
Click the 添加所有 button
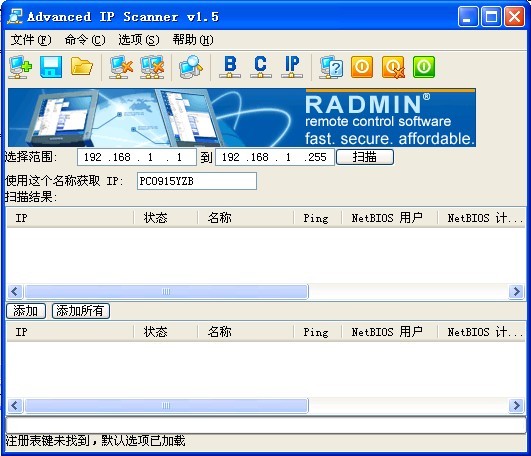pyautogui.click(x=81, y=311)
